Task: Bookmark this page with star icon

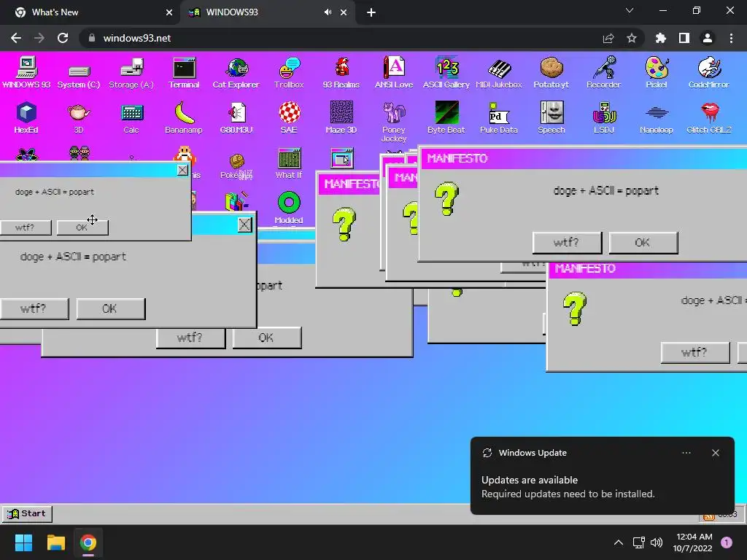Action: click(632, 38)
